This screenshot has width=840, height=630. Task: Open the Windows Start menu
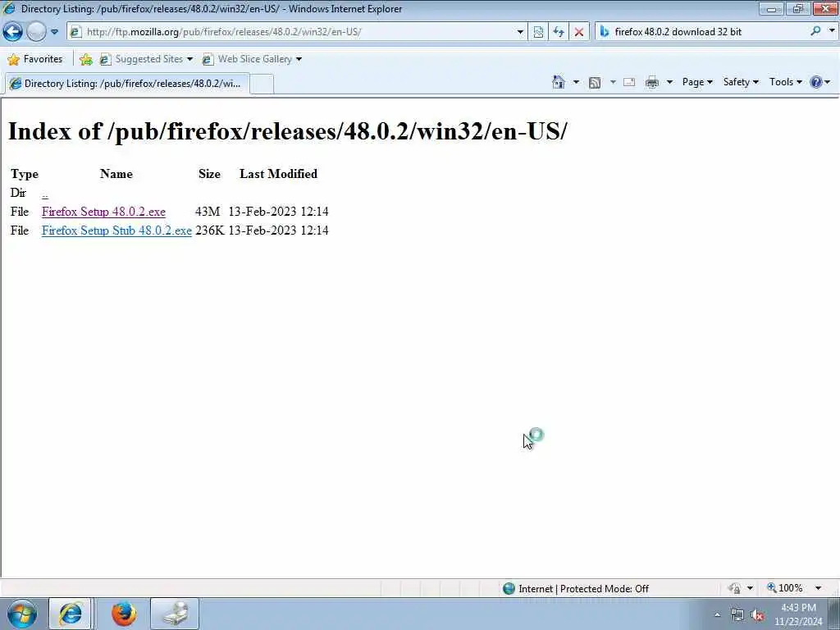point(22,614)
